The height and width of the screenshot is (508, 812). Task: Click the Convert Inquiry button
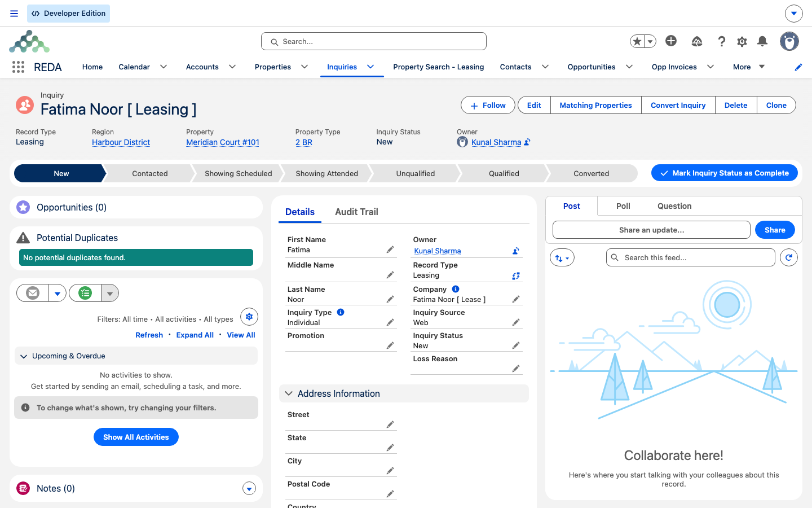[678, 105]
